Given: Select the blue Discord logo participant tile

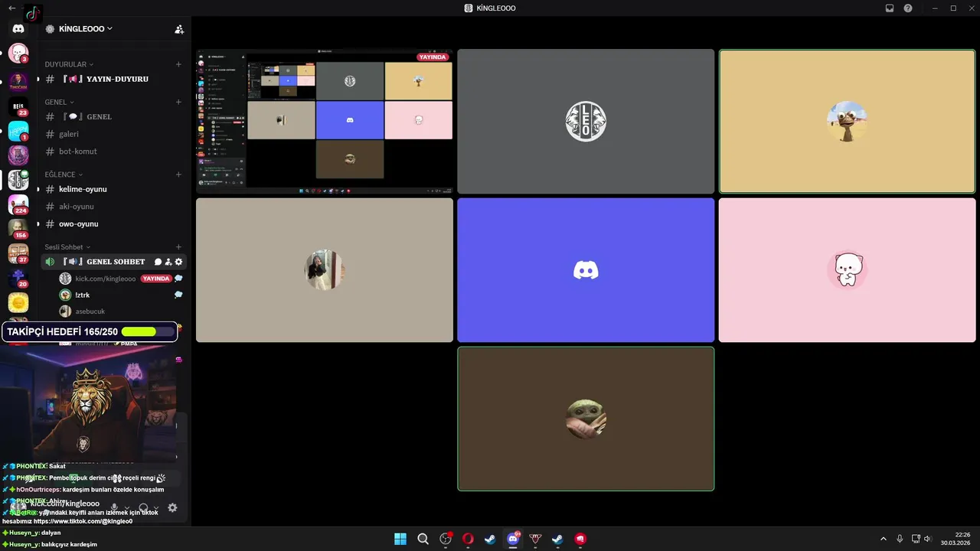Looking at the screenshot, I should (586, 270).
